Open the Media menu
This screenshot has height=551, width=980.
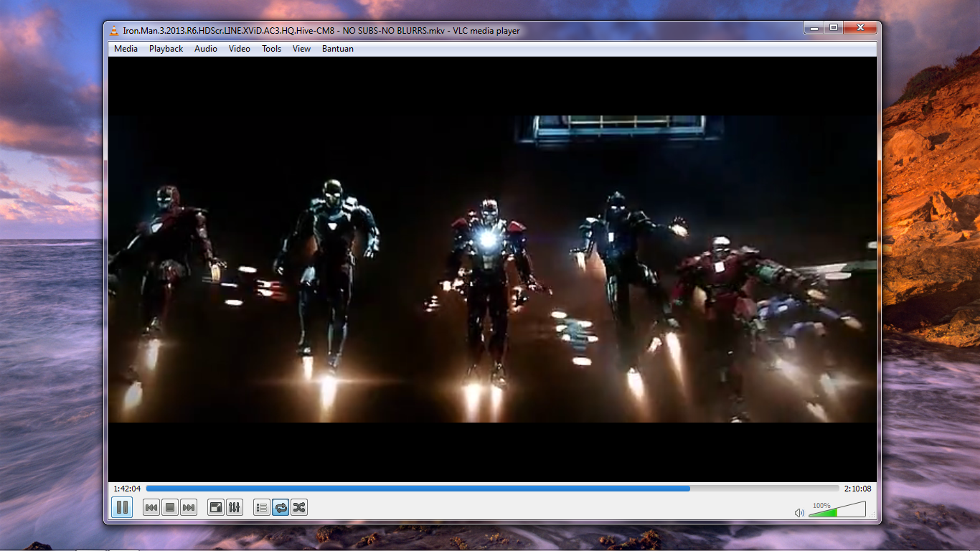[x=126, y=49]
